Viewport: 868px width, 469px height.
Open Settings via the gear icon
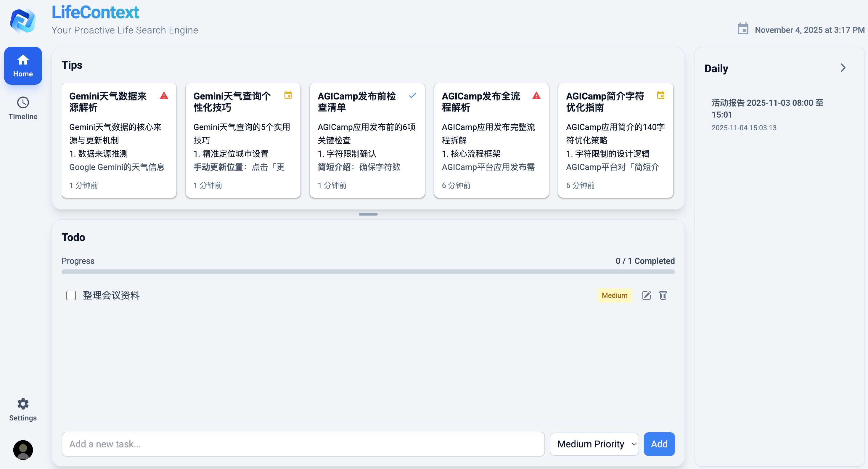(x=22, y=404)
